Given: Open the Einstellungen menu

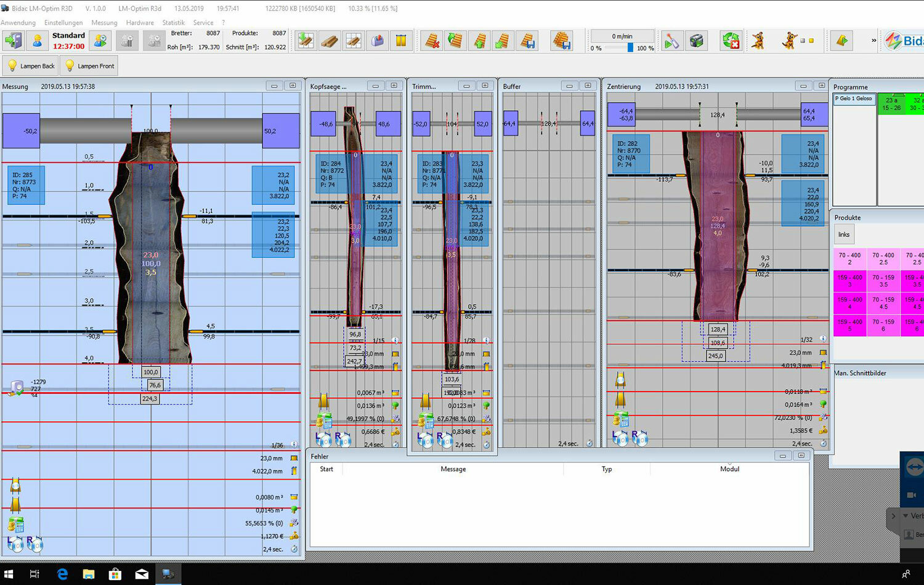Looking at the screenshot, I should tap(63, 23).
